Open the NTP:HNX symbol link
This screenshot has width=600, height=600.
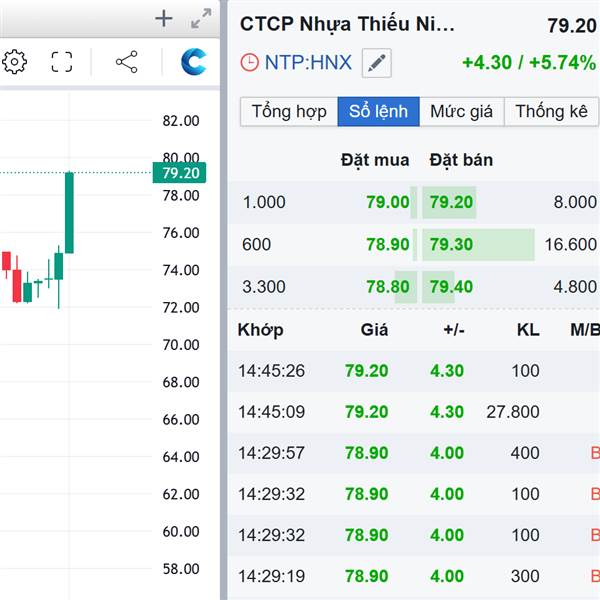(x=308, y=62)
